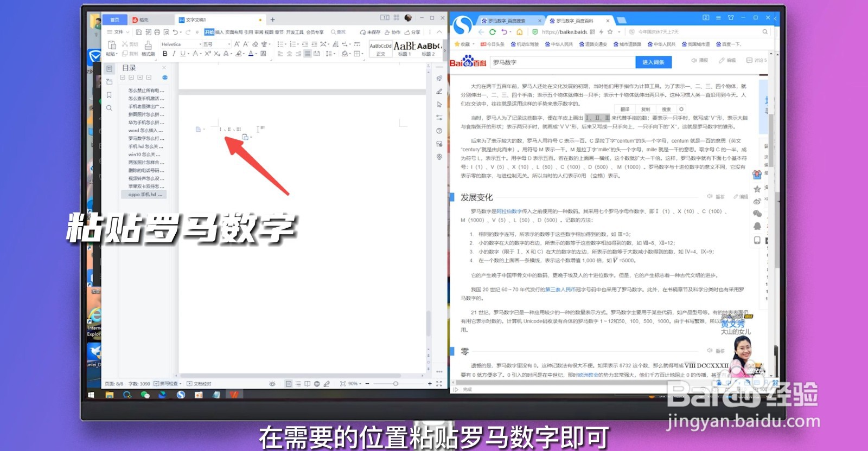Click the 今日头条 bookmark
This screenshot has height=451, width=868.
click(492, 44)
